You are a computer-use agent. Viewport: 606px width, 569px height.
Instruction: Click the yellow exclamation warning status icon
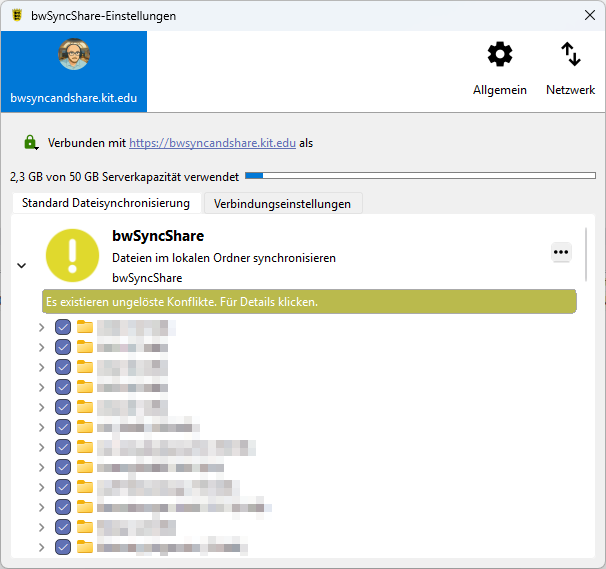tap(73, 254)
